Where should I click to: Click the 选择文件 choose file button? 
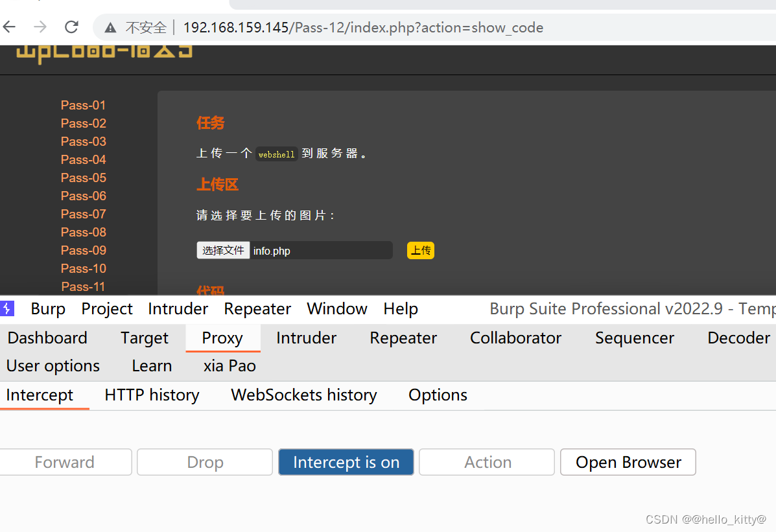point(223,250)
